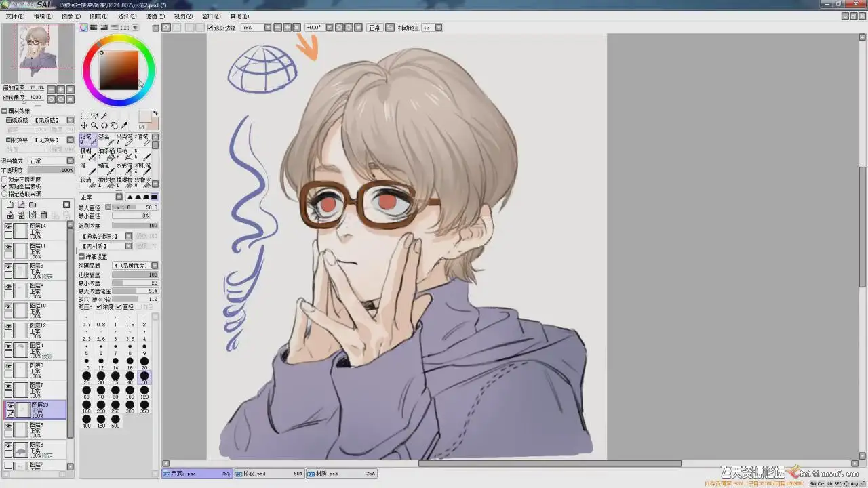The image size is (868, 488).
Task: Uncheck the 剪贴图层蒙板 checkbox
Action: (x=5, y=186)
